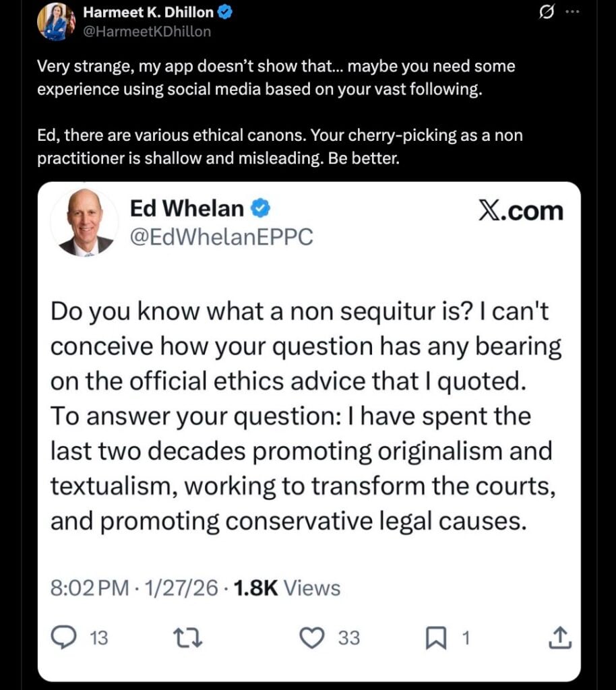Click the Ed Whelan display name
This screenshot has width=616, height=690.
click(x=187, y=209)
